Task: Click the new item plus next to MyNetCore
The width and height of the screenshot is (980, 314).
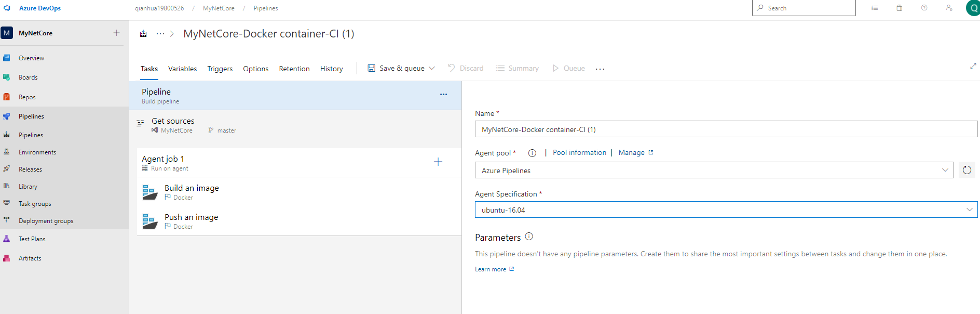Action: [x=116, y=33]
